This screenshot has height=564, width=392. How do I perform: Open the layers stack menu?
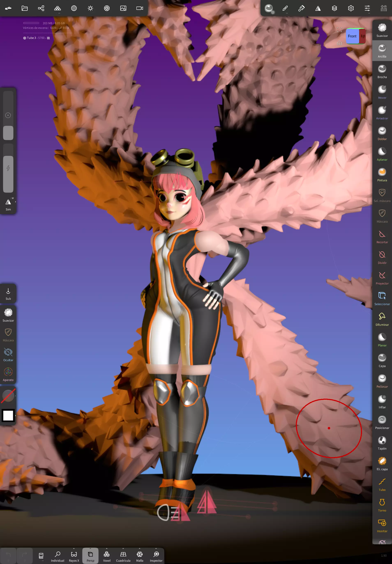pyautogui.click(x=334, y=8)
